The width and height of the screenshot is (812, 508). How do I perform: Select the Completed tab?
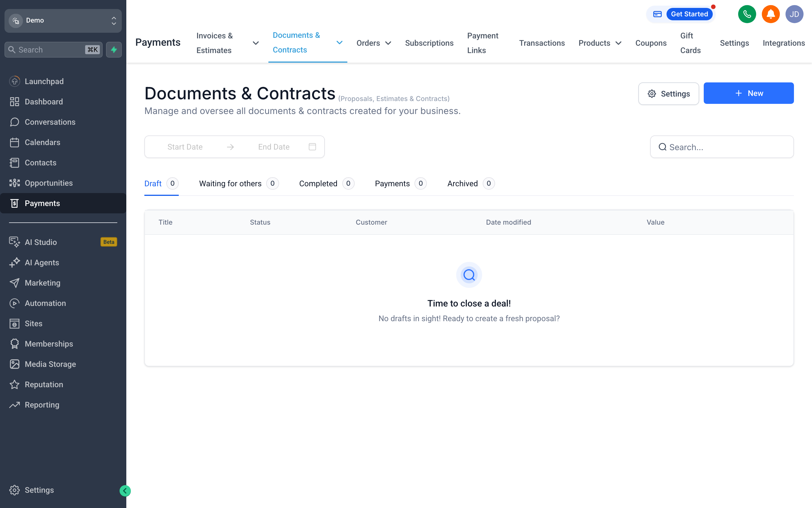[x=326, y=183]
